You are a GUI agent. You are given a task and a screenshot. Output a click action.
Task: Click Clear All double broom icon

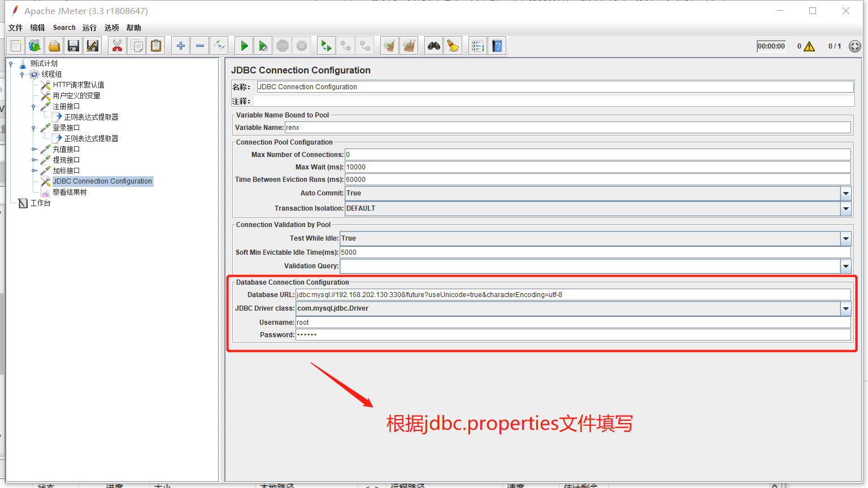(409, 46)
